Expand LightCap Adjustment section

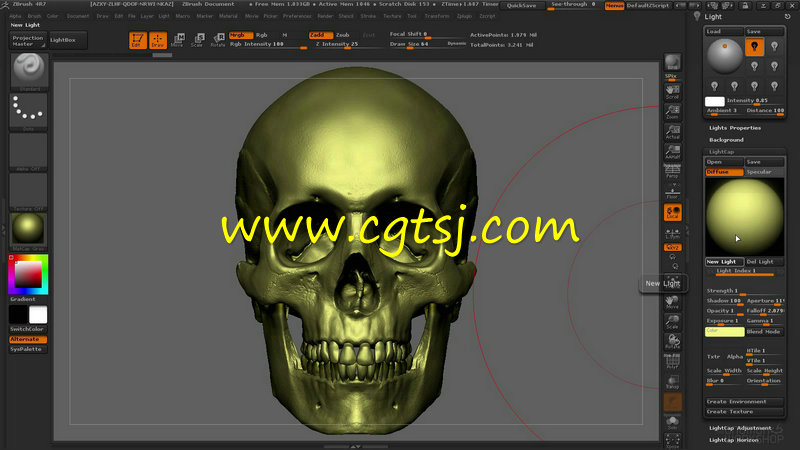click(740, 428)
